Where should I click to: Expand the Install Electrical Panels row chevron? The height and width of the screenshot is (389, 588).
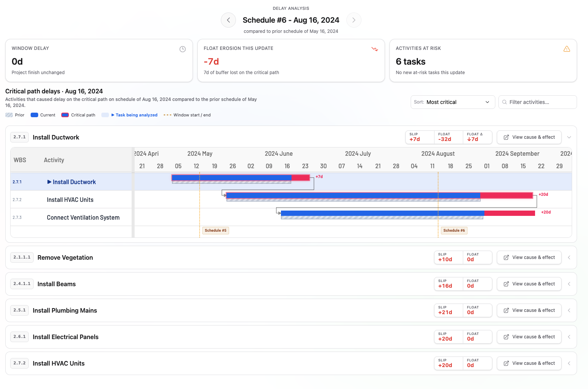coord(569,337)
